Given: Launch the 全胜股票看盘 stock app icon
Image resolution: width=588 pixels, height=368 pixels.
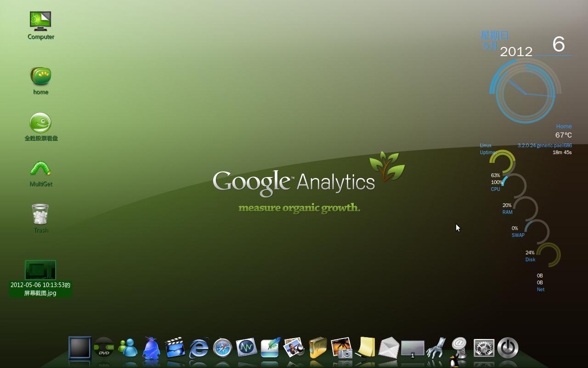Looking at the screenshot, I should point(40,123).
